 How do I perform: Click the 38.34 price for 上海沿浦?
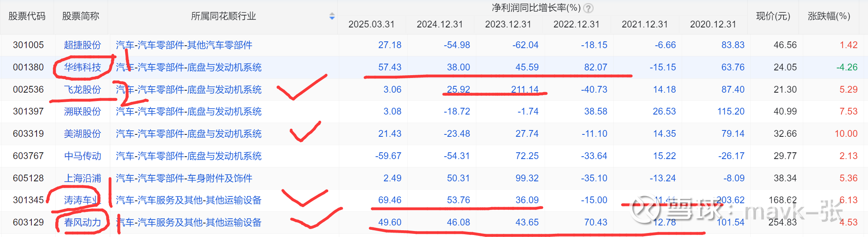[x=785, y=178]
